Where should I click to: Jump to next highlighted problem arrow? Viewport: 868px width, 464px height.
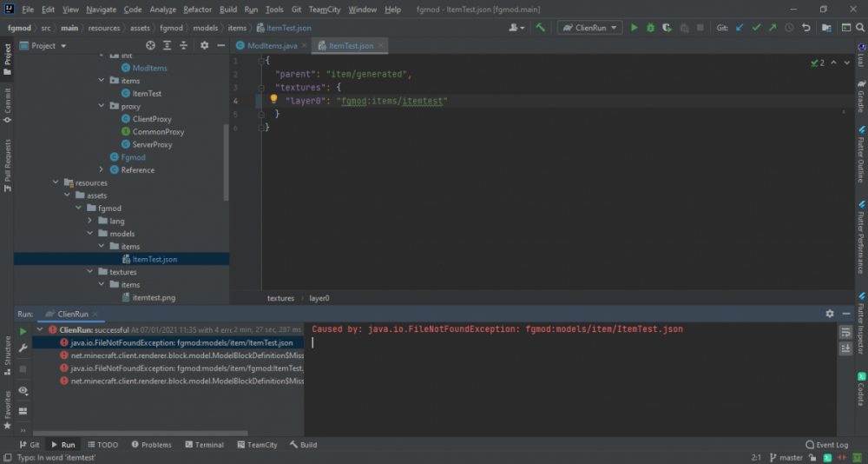pos(847,63)
